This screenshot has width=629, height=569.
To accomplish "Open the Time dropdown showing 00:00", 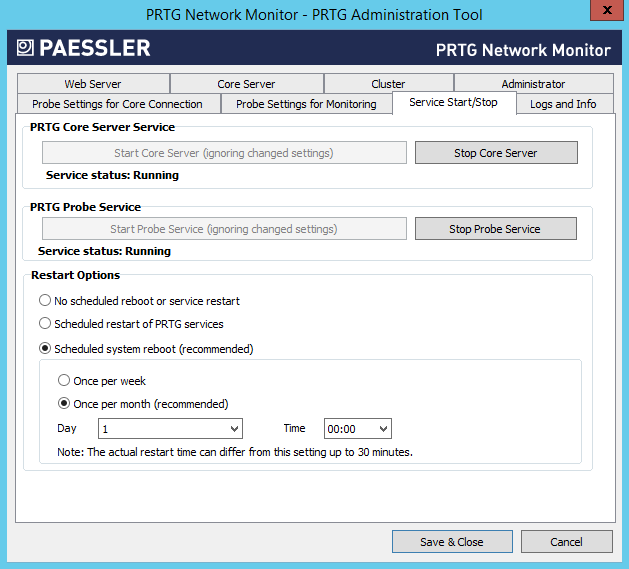I will (x=357, y=429).
